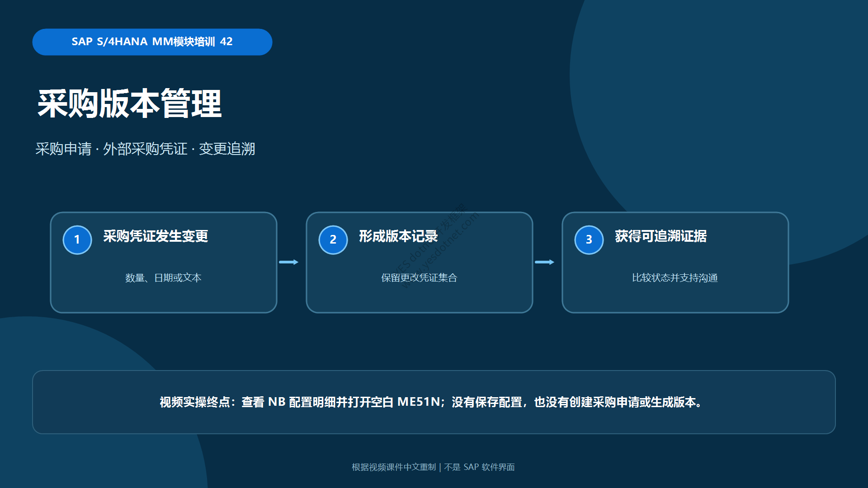Click the circle decoration at bottom left
Screen dimensions: 868x488
[90, 407]
